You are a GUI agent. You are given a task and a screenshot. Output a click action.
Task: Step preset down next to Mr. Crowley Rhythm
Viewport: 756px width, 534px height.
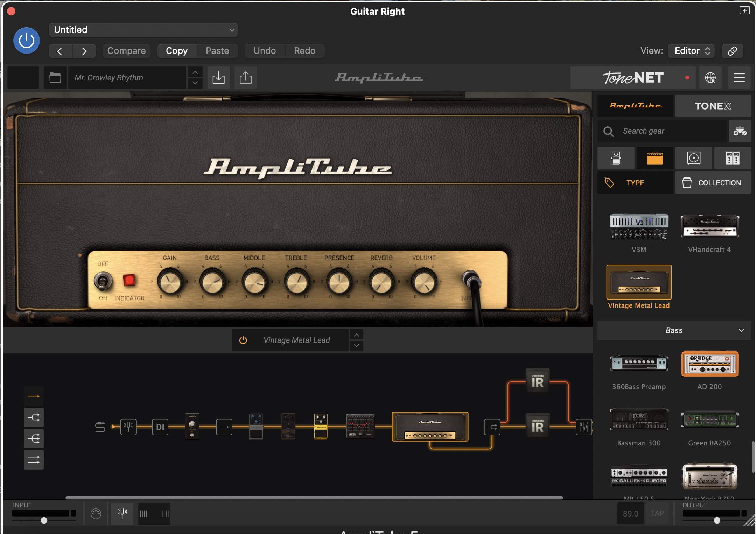click(195, 83)
